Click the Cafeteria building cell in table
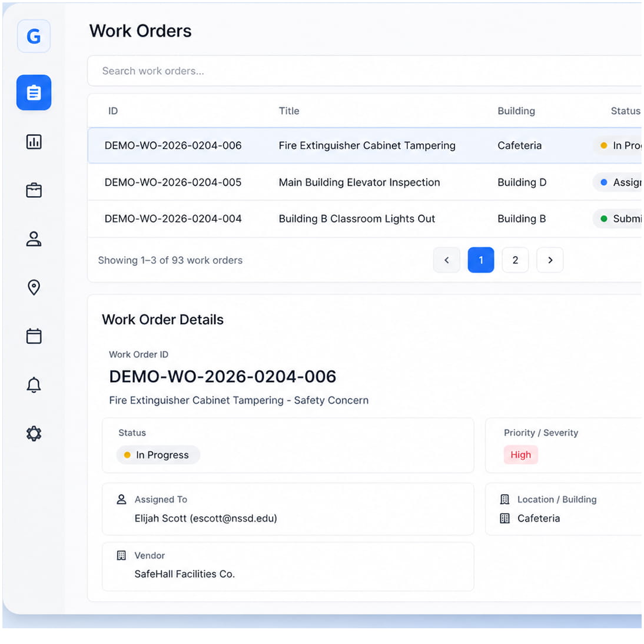 point(520,145)
